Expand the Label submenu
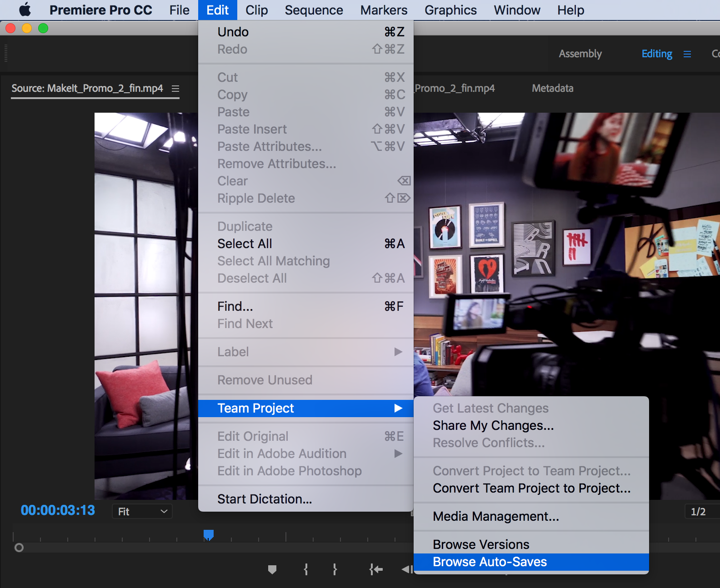Image resolution: width=720 pixels, height=588 pixels. tap(306, 352)
